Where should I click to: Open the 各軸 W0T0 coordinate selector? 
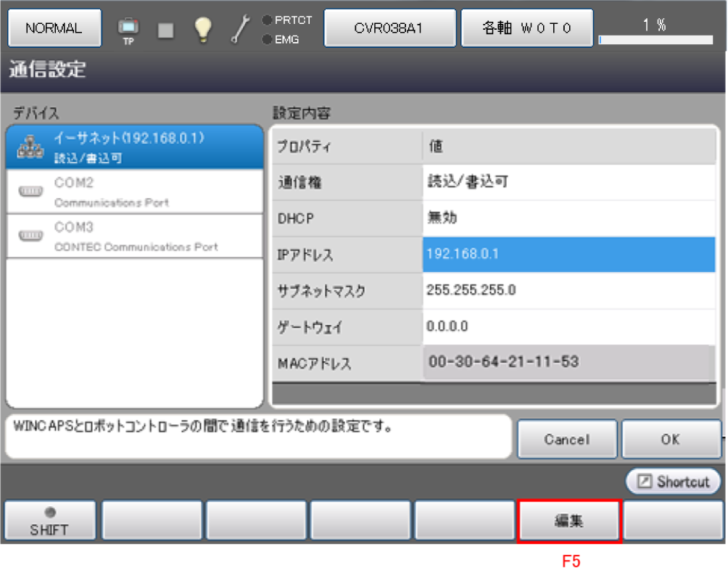click(x=527, y=28)
